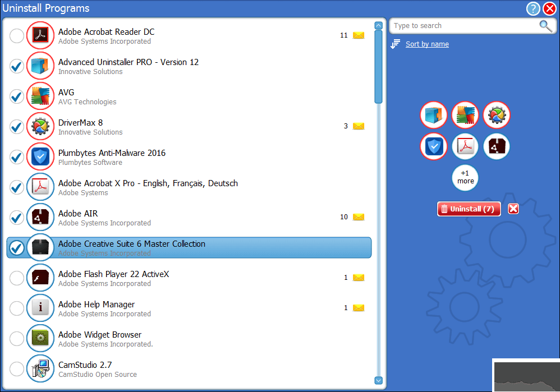Screen dimensions: 560x392
Task: Enable the Adobe Help Manager checkbox
Action: pyautogui.click(x=17, y=308)
